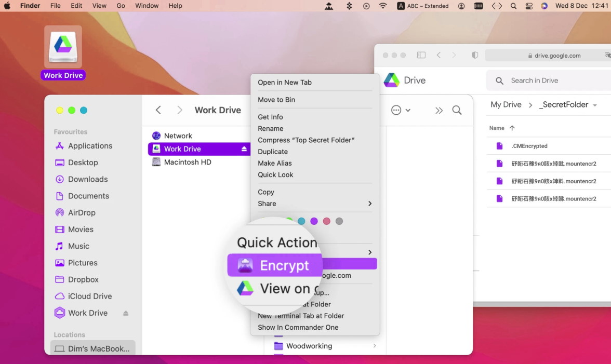This screenshot has width=611, height=364.
Task: Open the Siri icon in menu bar
Action: 544,6
